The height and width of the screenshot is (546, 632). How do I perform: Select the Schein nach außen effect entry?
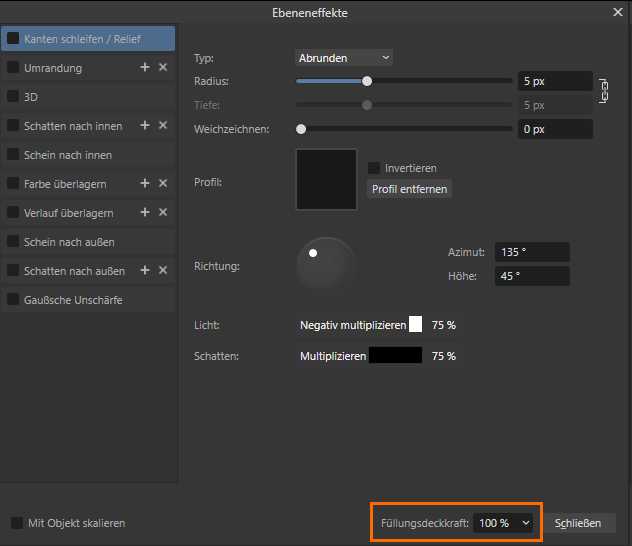click(69, 242)
